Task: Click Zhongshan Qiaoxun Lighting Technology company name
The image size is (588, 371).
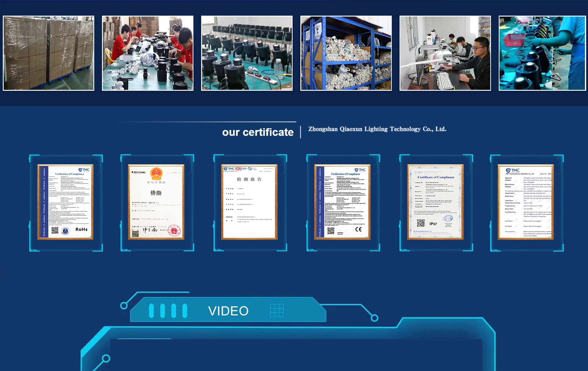Action: pyautogui.click(x=377, y=129)
